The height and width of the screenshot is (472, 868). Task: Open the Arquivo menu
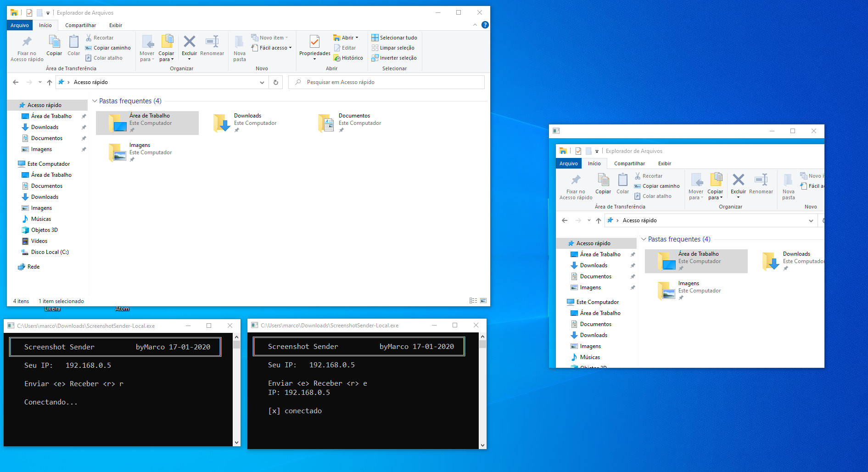click(x=19, y=25)
